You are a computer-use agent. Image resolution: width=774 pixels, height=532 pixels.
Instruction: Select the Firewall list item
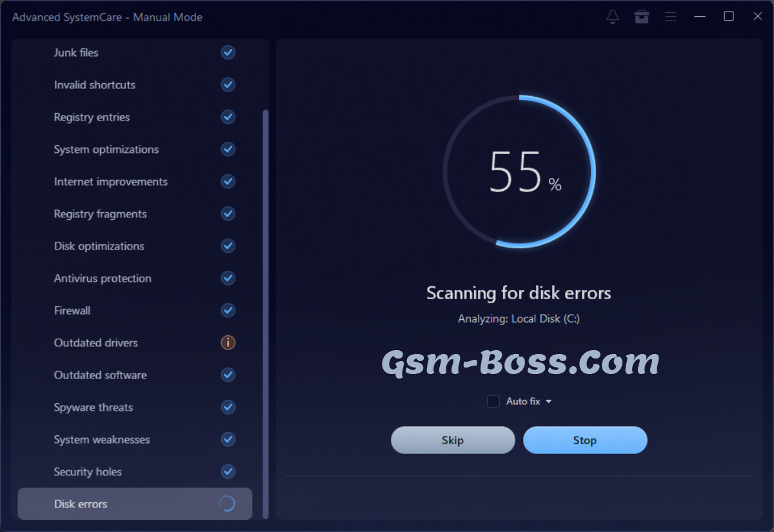pyautogui.click(x=135, y=310)
